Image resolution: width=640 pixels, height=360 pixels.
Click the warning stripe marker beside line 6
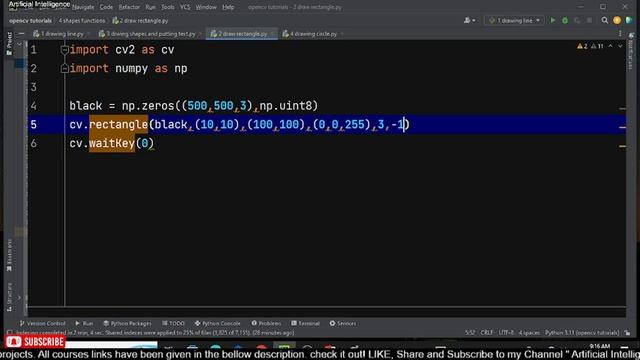click(622, 146)
